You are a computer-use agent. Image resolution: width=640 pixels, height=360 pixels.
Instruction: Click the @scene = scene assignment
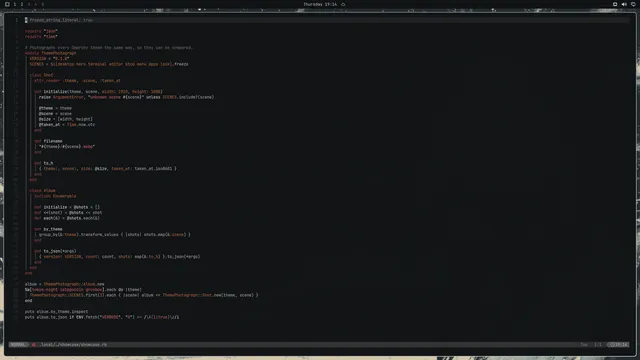coord(55,113)
